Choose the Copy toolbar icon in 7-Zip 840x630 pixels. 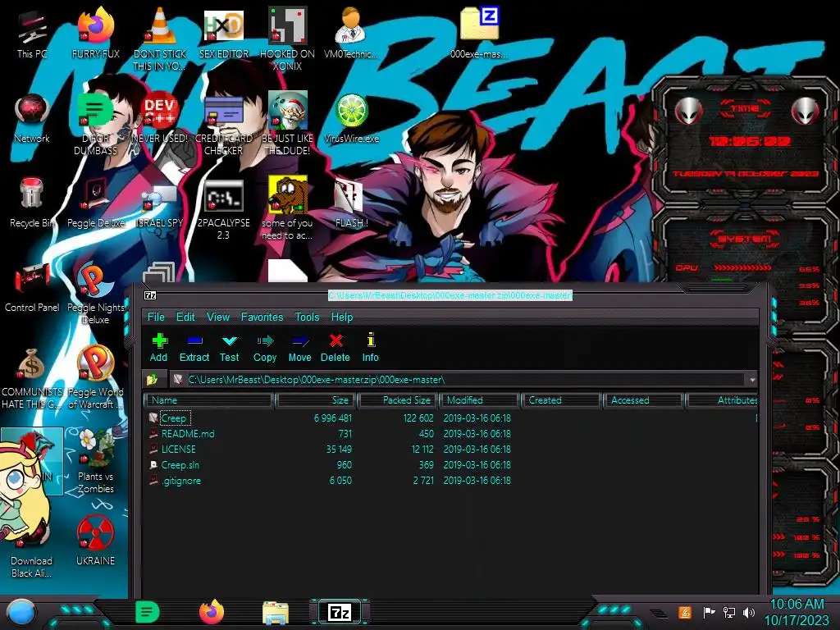pos(265,347)
